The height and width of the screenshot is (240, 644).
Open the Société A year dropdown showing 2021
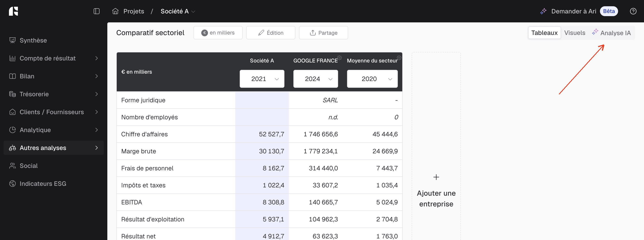[262, 79]
